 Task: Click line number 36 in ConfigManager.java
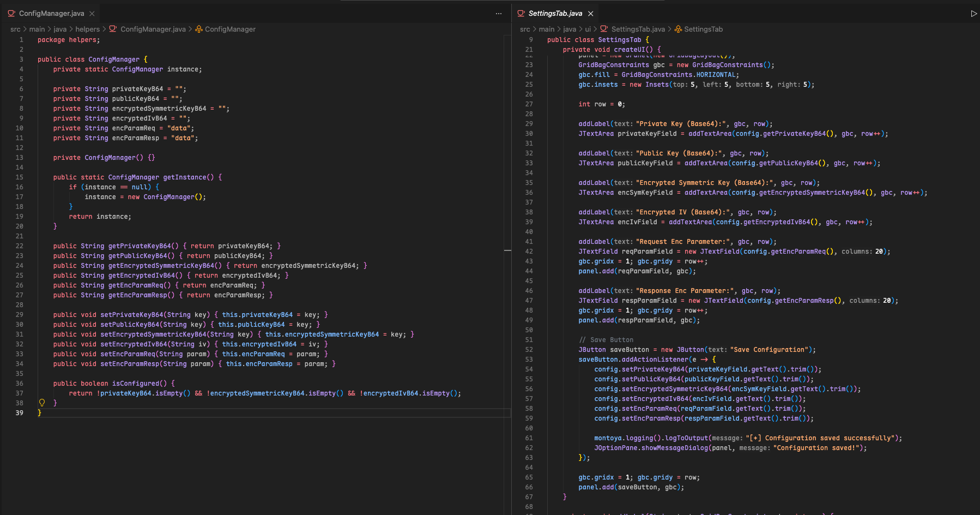pos(20,384)
